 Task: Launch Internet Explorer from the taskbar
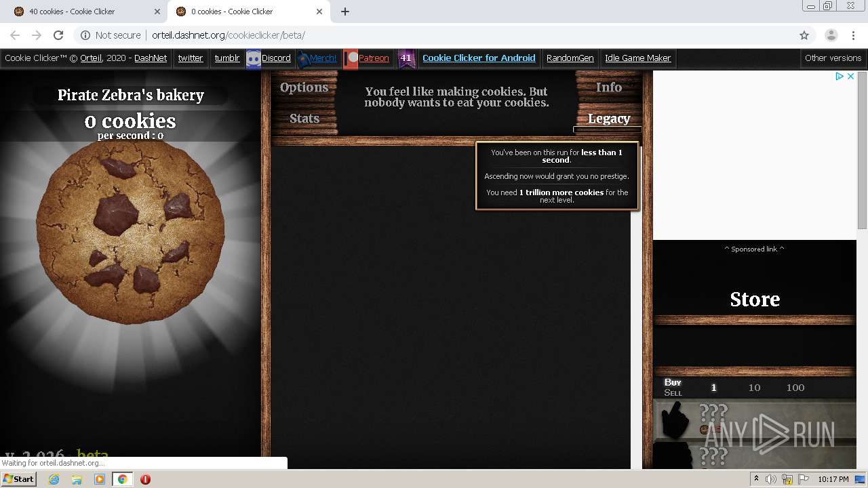[x=54, y=479]
